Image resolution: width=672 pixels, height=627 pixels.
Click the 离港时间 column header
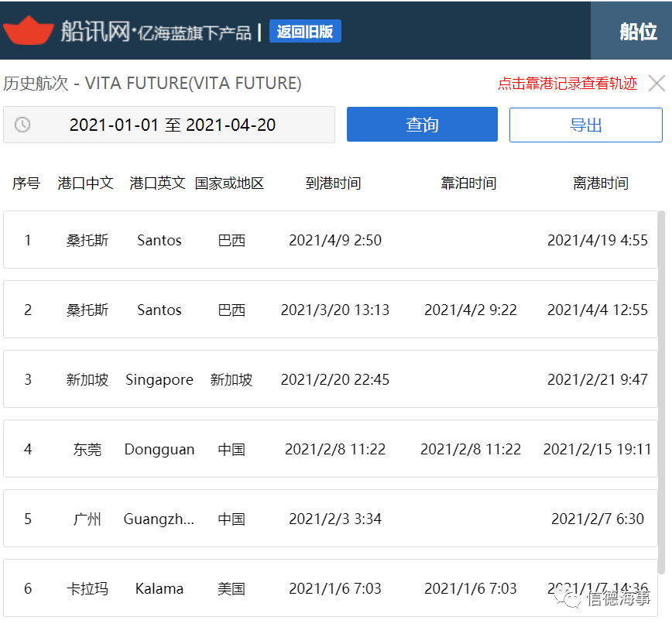600,183
